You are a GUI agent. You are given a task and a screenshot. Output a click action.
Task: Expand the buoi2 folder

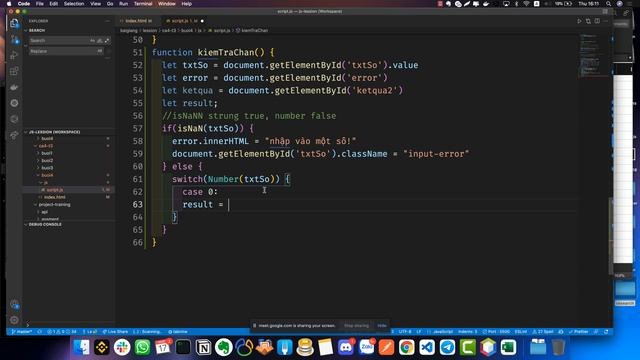tap(47, 160)
